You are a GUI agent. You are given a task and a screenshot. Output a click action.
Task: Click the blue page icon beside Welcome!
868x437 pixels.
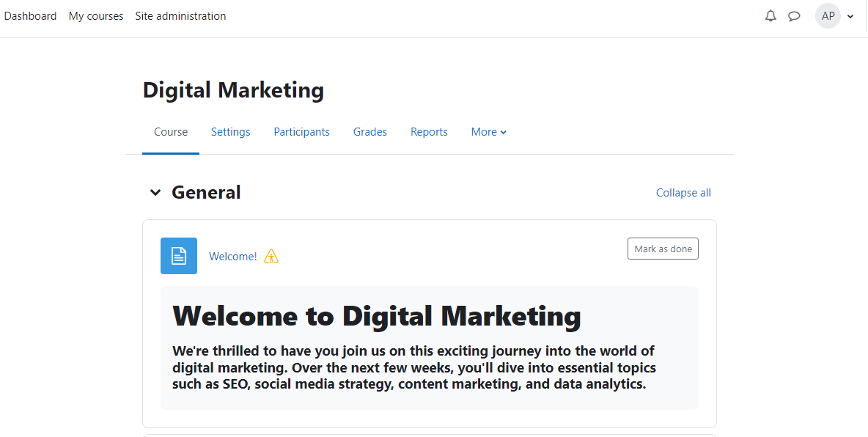[179, 256]
